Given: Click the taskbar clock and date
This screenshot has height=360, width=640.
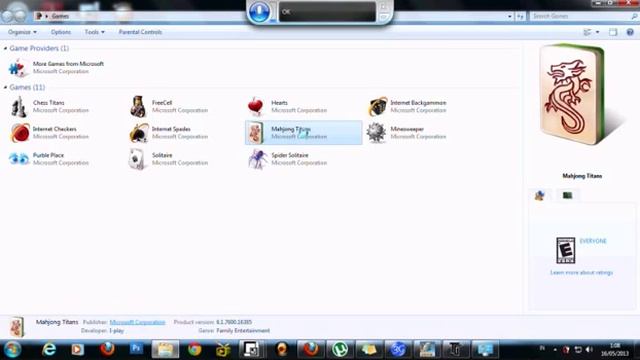Looking at the screenshot, I should click(x=614, y=349).
